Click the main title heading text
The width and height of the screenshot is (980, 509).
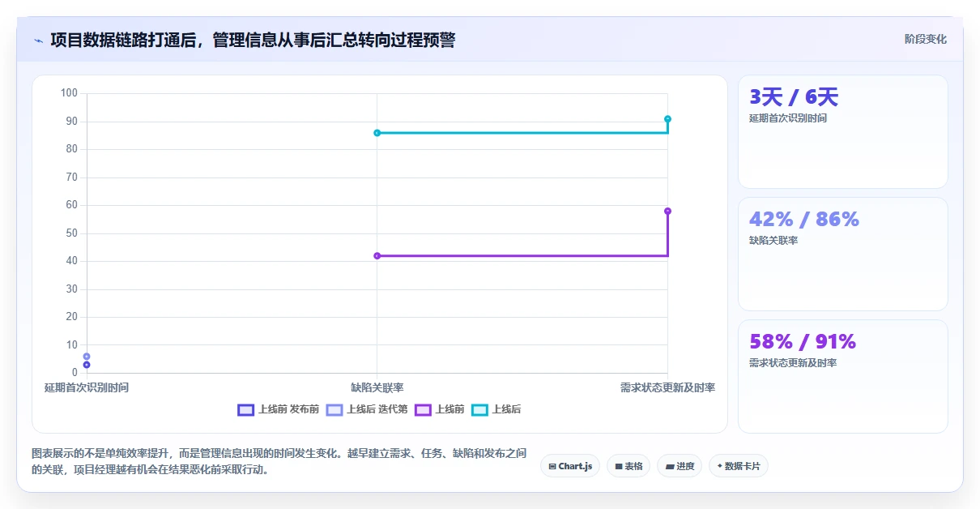click(x=253, y=40)
